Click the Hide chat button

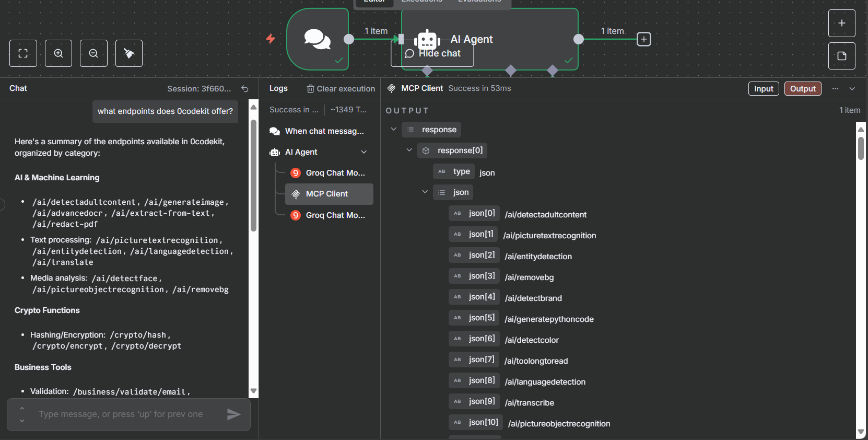[x=432, y=53]
